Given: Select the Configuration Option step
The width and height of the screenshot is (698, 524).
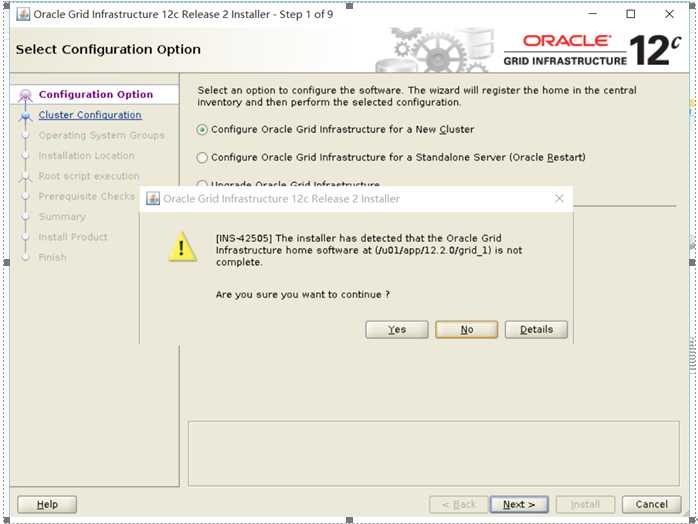Looking at the screenshot, I should (96, 94).
